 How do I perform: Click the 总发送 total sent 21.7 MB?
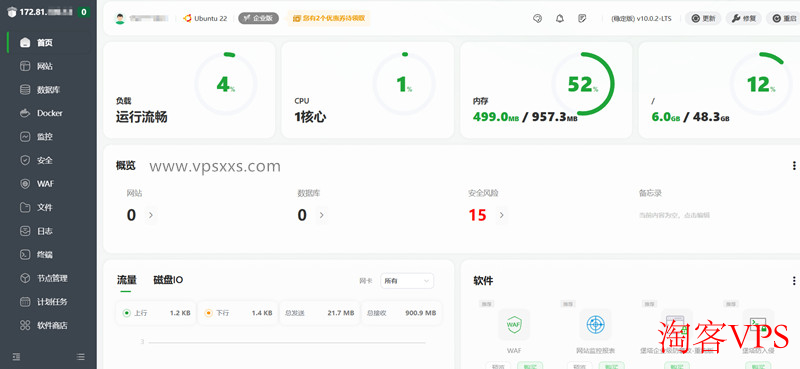319,313
